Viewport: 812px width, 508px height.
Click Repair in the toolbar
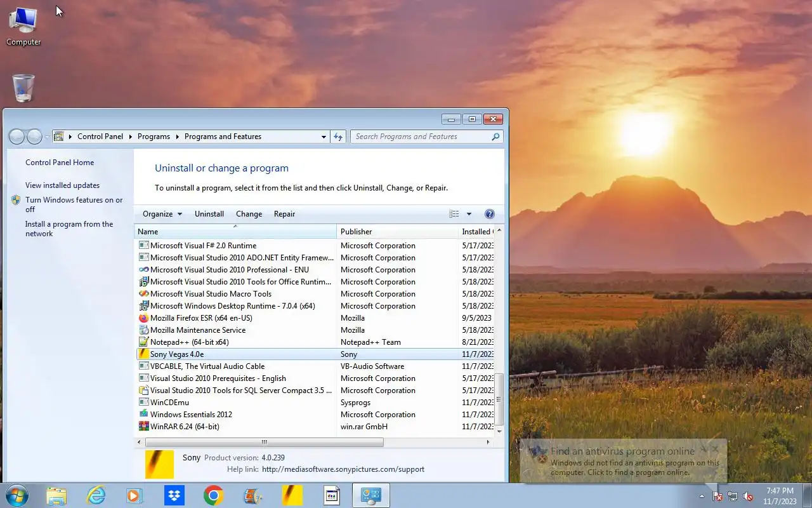[x=285, y=214]
